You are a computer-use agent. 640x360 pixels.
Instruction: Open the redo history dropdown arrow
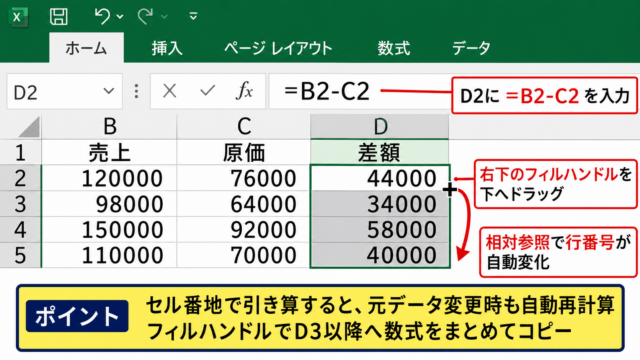coord(164,17)
